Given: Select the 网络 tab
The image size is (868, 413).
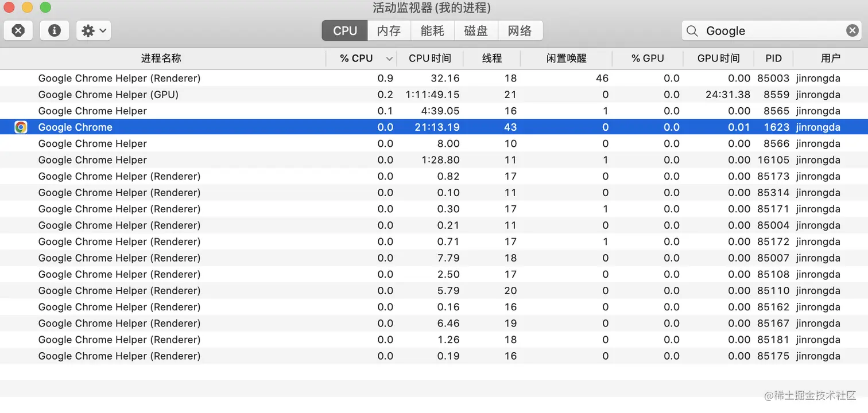Looking at the screenshot, I should point(520,31).
